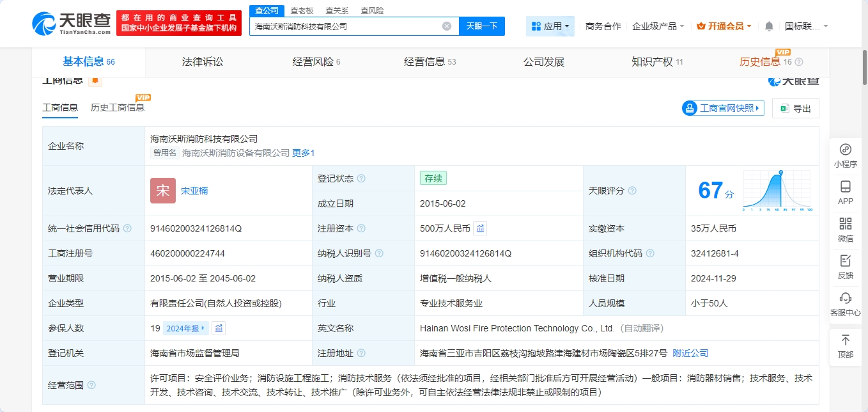Open the 附近公司 link
Image resolution: width=868 pixels, height=412 pixels.
coord(690,353)
